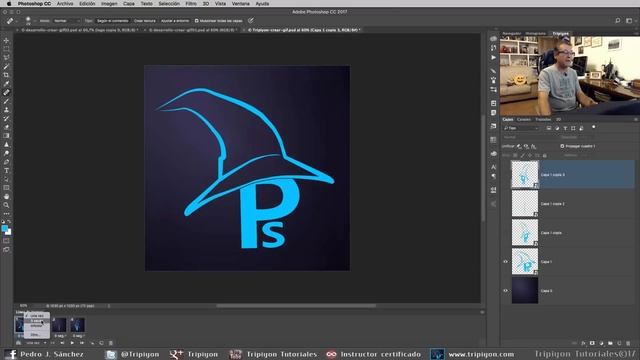Image resolution: width=640 pixels, height=360 pixels.
Task: Open frame 4 delay time dropdown
Action: point(78,336)
